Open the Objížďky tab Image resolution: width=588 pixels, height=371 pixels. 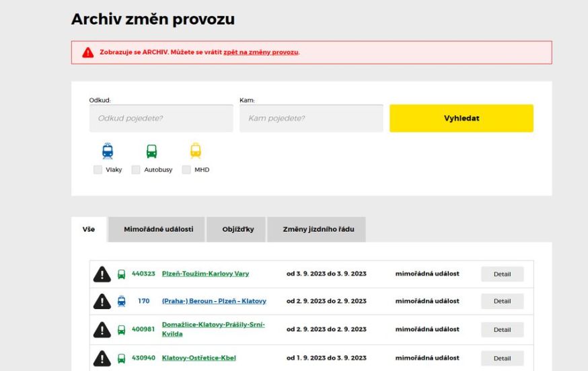click(x=236, y=229)
